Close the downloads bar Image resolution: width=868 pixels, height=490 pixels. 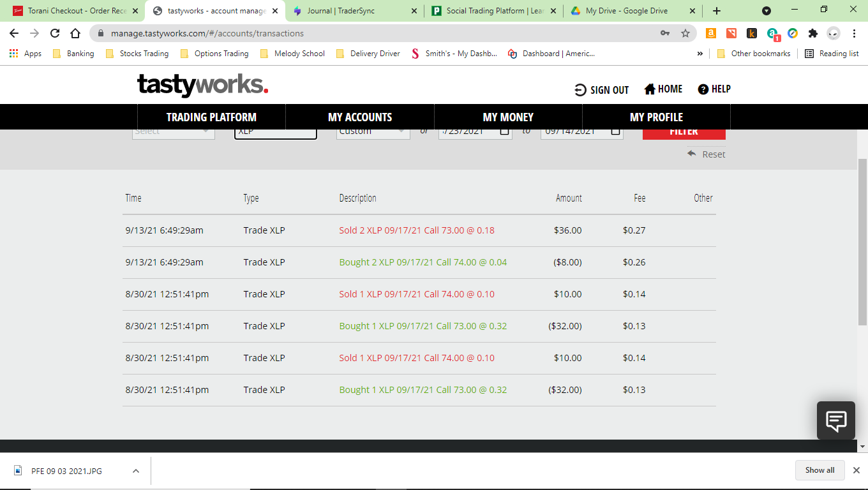(857, 470)
